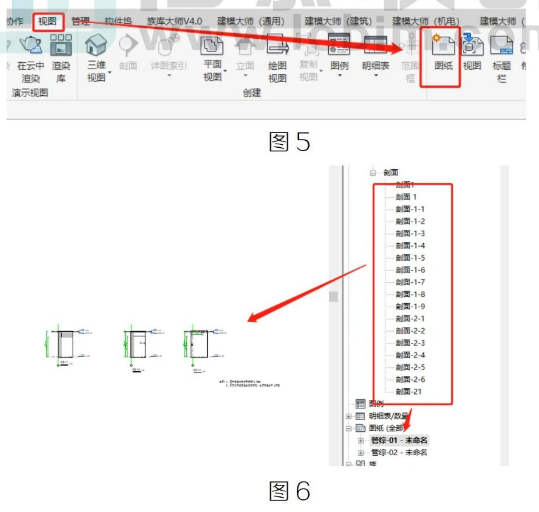Click the 平面视图 icon

[212, 45]
